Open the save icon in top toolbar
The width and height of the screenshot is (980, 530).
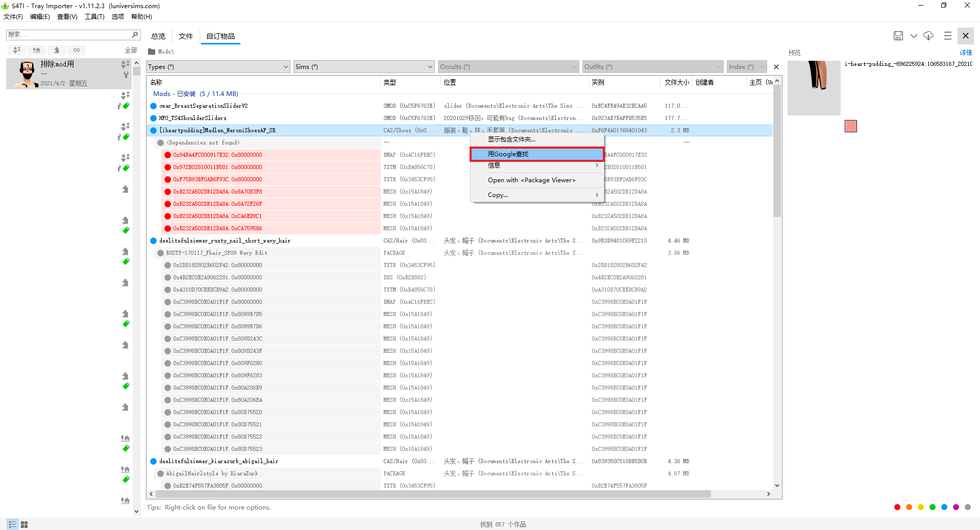pos(898,36)
